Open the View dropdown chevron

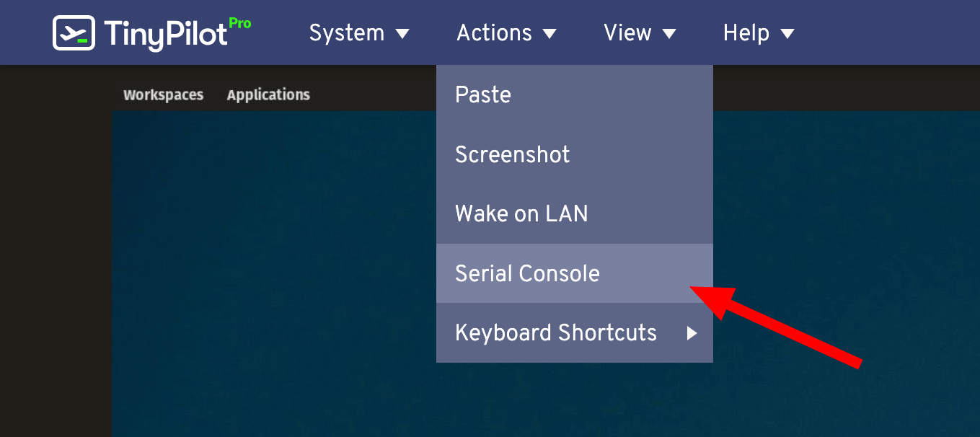[670, 33]
